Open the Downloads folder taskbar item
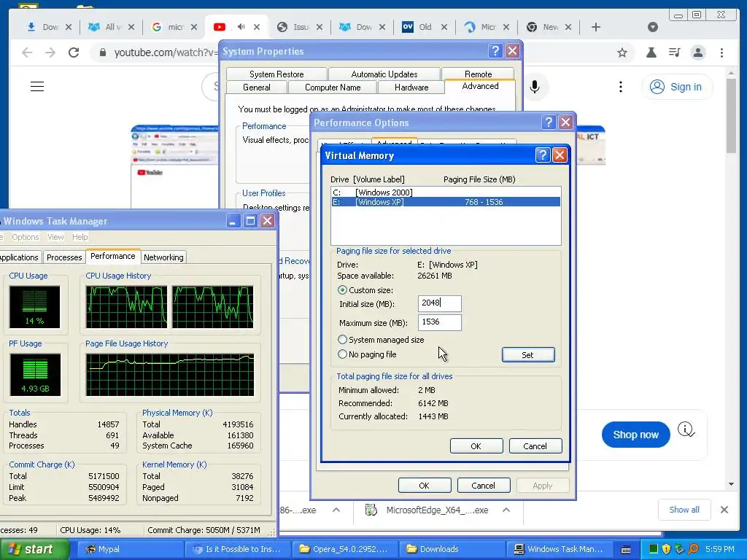 [451, 549]
